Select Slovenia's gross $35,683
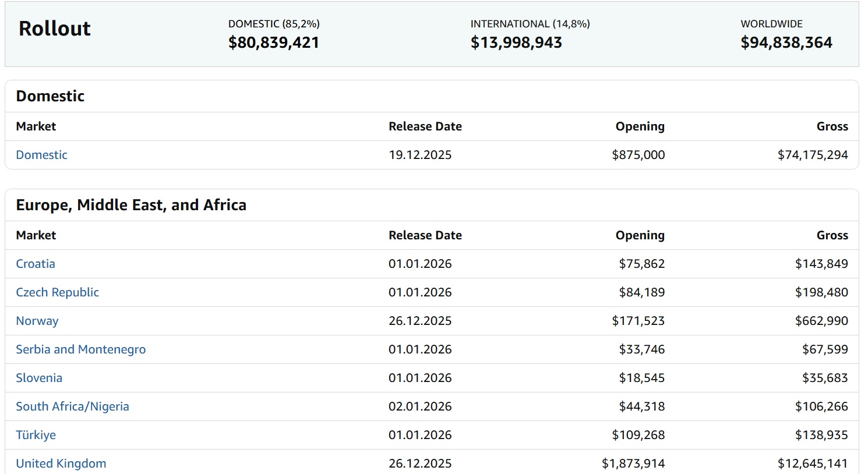Screen dimensions: 868x474 [825, 378]
